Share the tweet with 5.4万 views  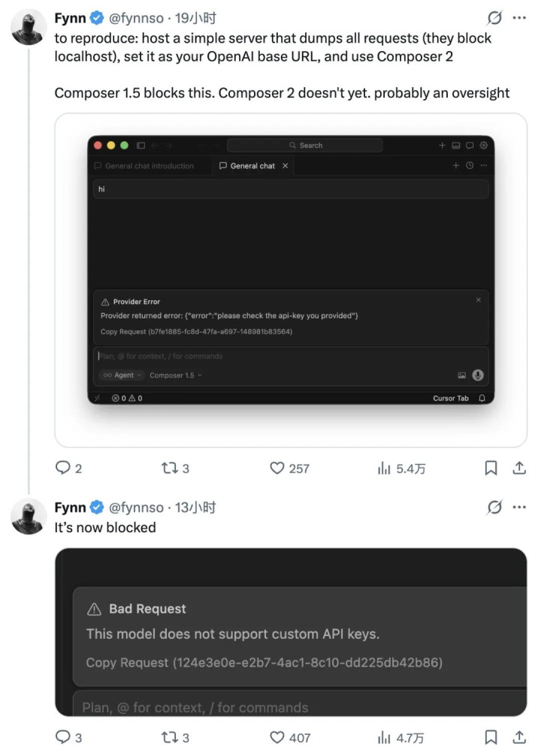tap(518, 468)
